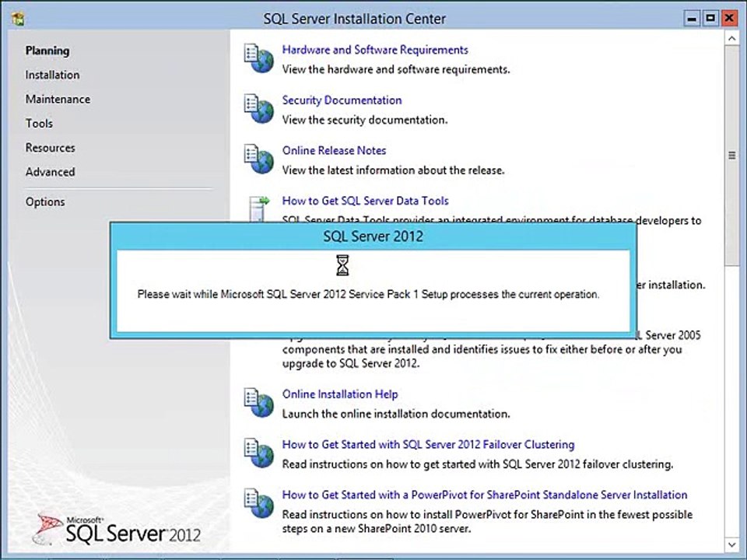Open the Online Installation Help link

click(340, 394)
